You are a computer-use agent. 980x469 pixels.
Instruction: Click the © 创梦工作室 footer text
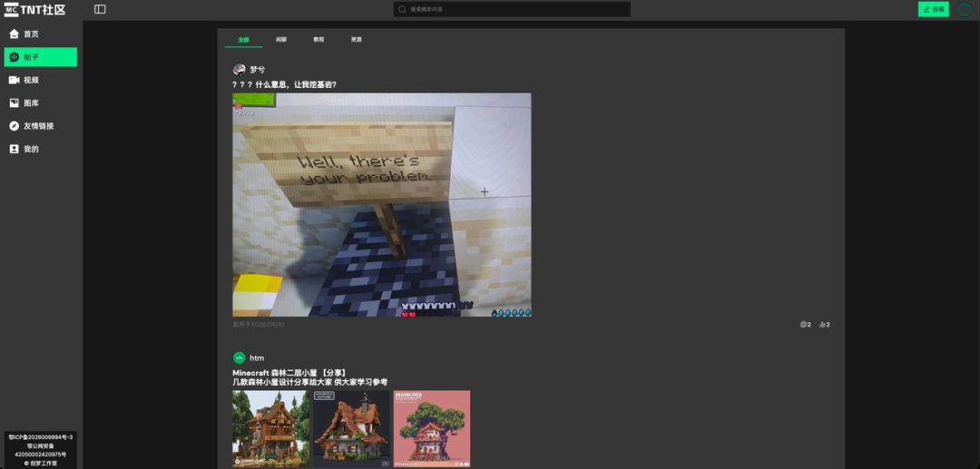41,464
